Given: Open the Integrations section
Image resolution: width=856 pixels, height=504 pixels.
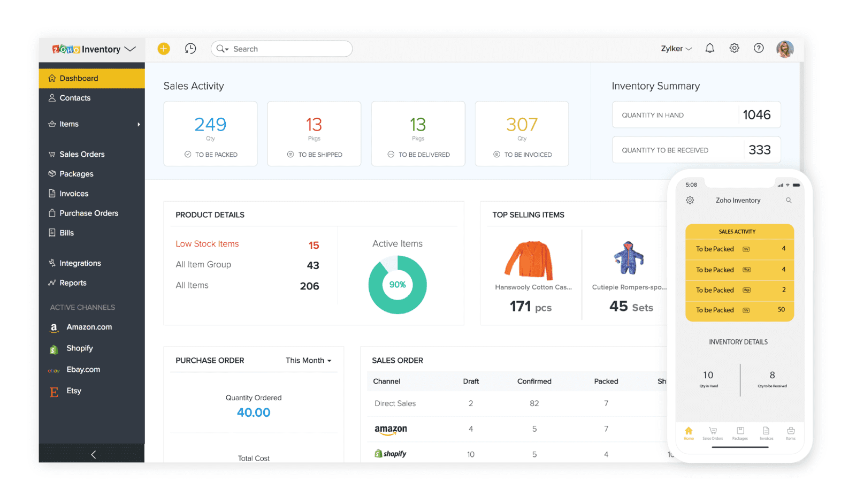Looking at the screenshot, I should click(80, 263).
